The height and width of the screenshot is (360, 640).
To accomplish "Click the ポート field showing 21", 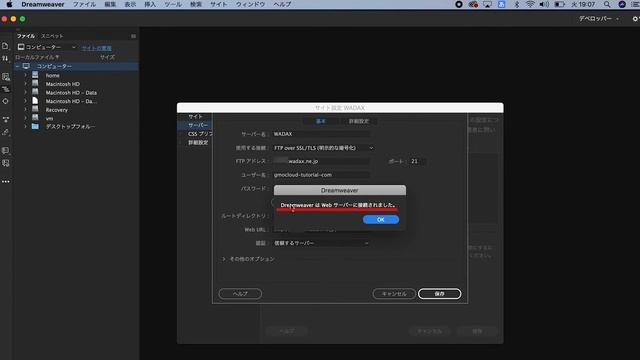I will click(417, 162).
